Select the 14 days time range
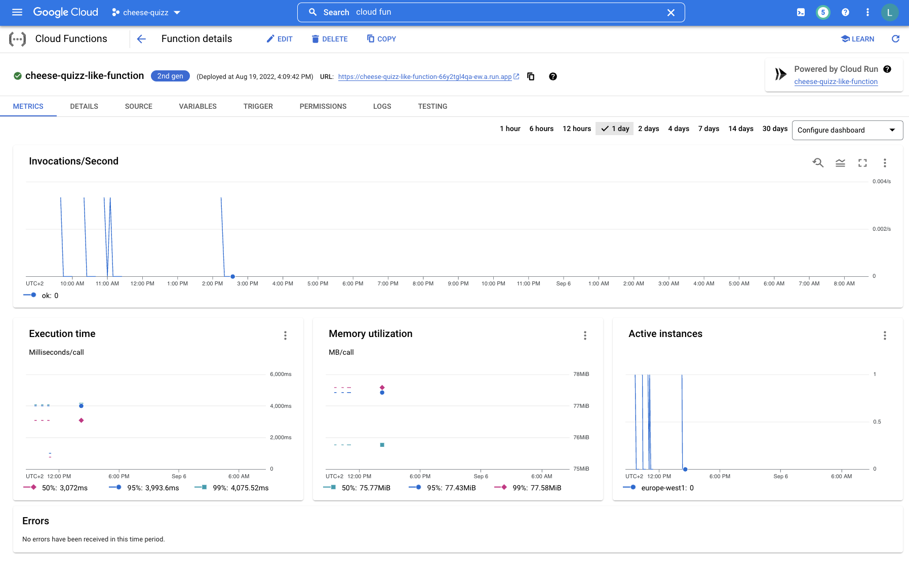909x588 pixels. coord(741,129)
